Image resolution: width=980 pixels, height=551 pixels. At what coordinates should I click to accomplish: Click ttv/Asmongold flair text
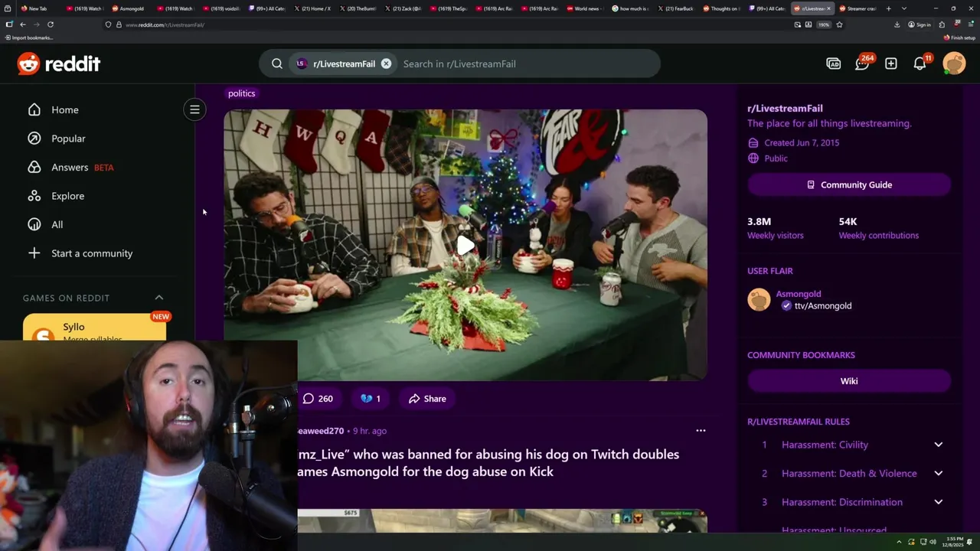click(822, 305)
